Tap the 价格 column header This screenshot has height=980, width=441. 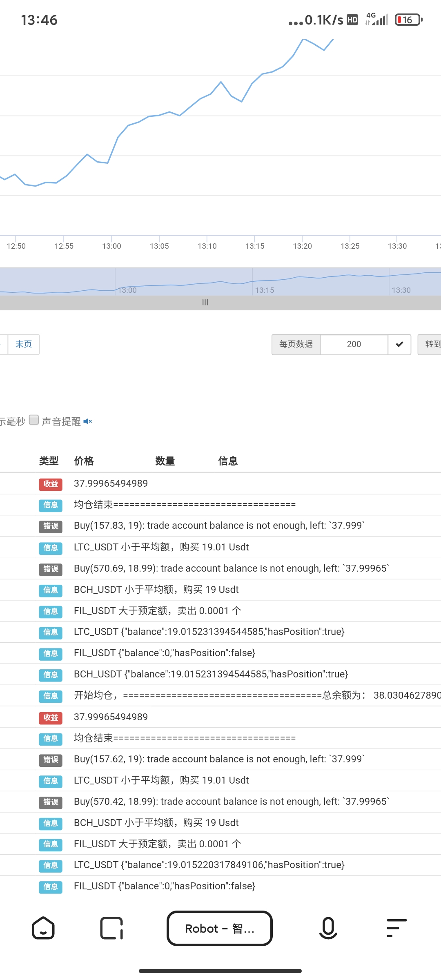[84, 461]
